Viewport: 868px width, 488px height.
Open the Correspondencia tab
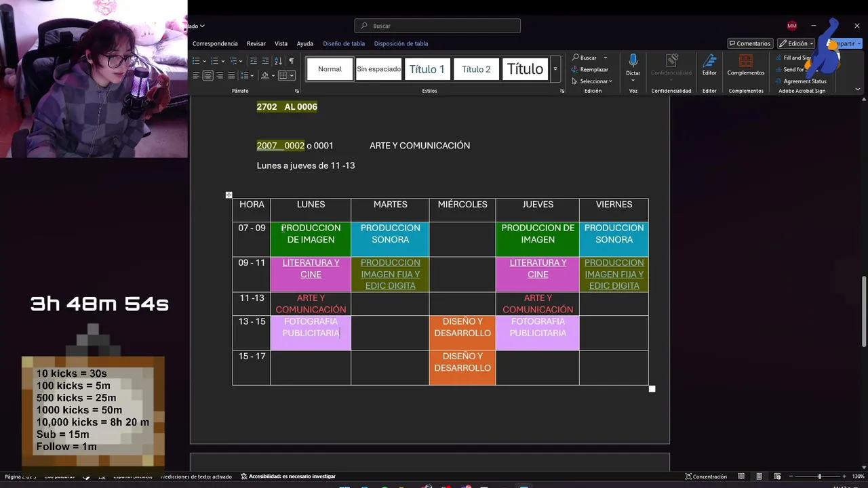pyautogui.click(x=215, y=43)
